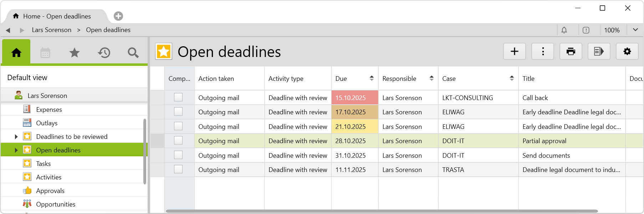This screenshot has height=214, width=644.
Task: Open the search magnifier tab
Action: pos(133,53)
